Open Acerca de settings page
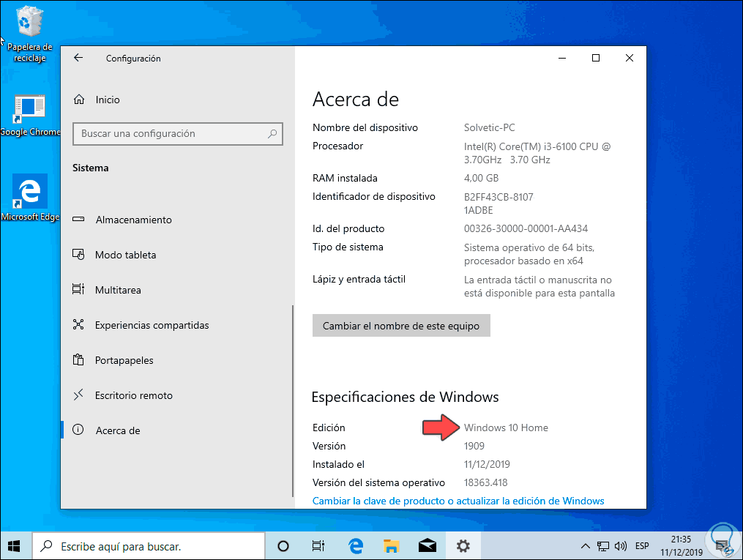The height and width of the screenshot is (560, 743). (x=118, y=430)
